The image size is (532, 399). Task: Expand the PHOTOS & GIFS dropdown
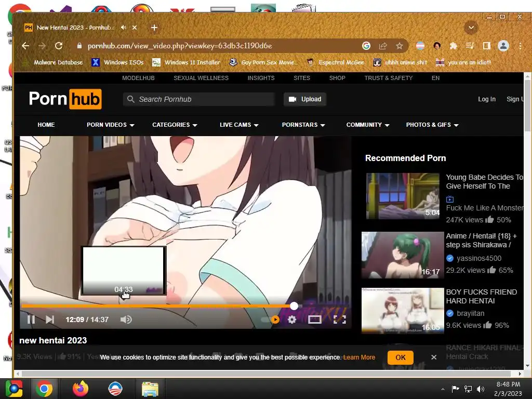pyautogui.click(x=432, y=125)
